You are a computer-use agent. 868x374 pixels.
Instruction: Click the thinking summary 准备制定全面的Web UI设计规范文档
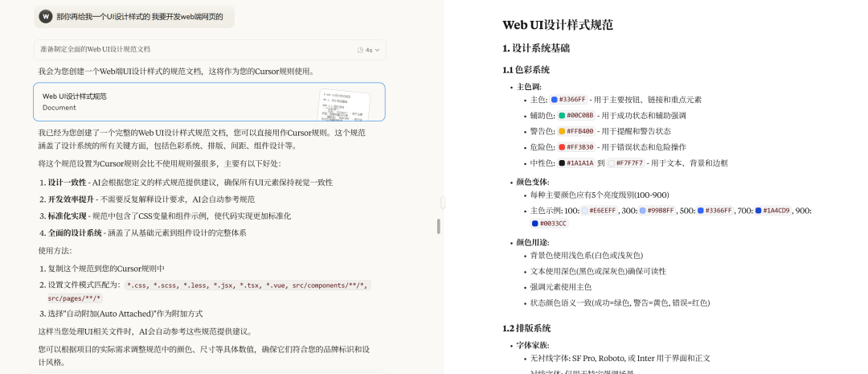pos(95,49)
